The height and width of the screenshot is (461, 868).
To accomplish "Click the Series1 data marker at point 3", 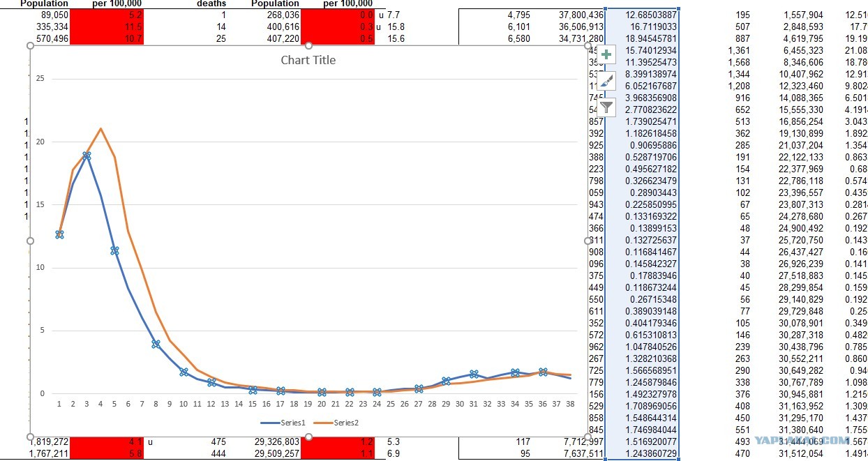I will click(x=87, y=156).
